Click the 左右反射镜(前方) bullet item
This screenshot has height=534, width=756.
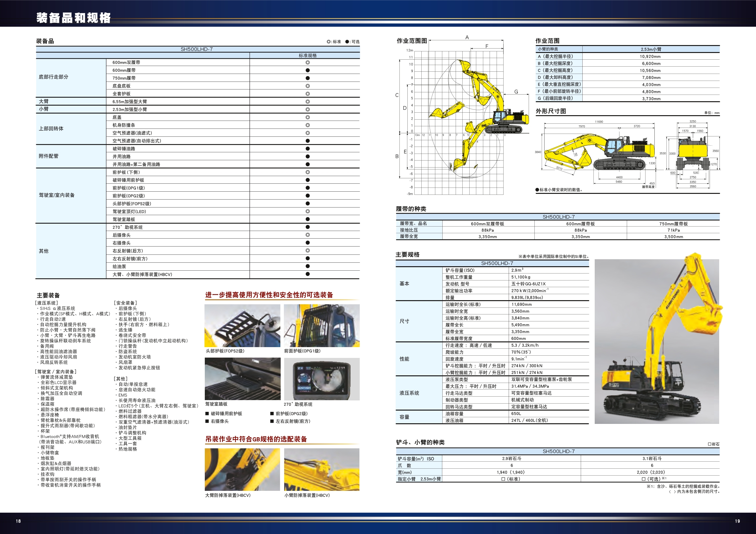[x=291, y=421]
